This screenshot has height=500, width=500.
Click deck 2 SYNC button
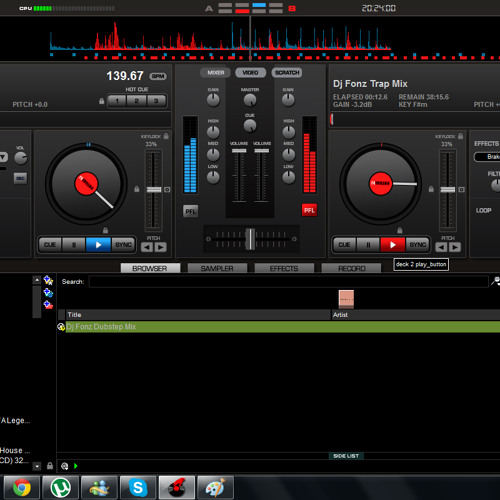417,245
